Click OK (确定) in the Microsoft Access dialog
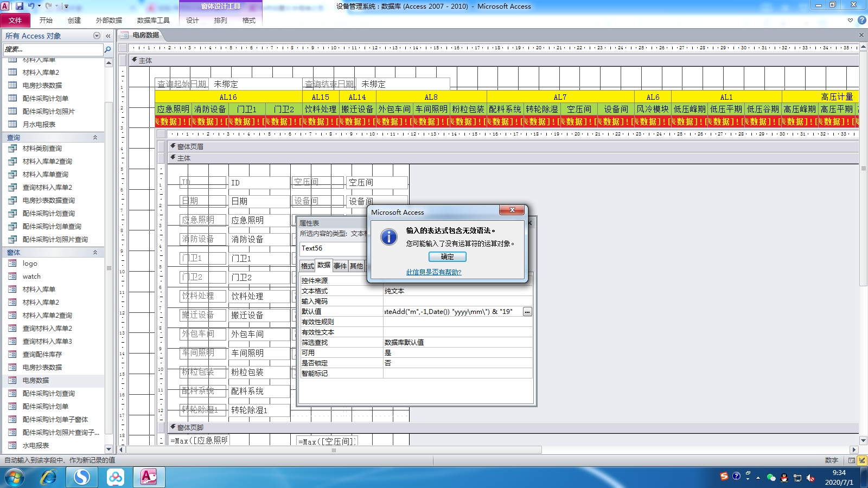Screen dimensions: 868x488 tap(447, 256)
